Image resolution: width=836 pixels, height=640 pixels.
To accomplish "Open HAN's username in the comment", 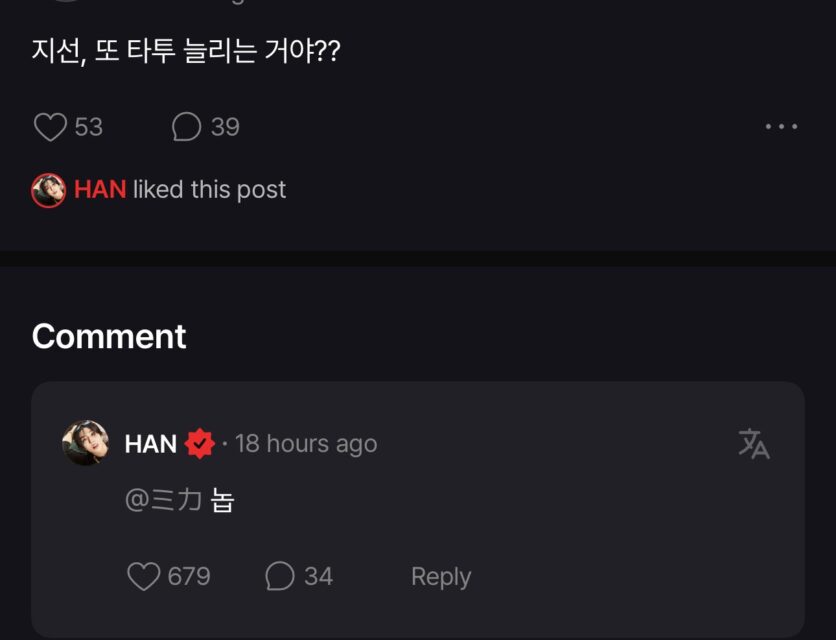I will click(x=151, y=444).
